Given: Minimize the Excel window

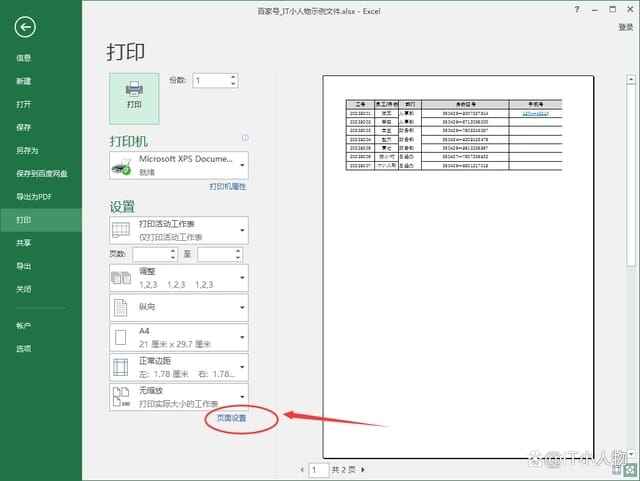Looking at the screenshot, I should 595,10.
